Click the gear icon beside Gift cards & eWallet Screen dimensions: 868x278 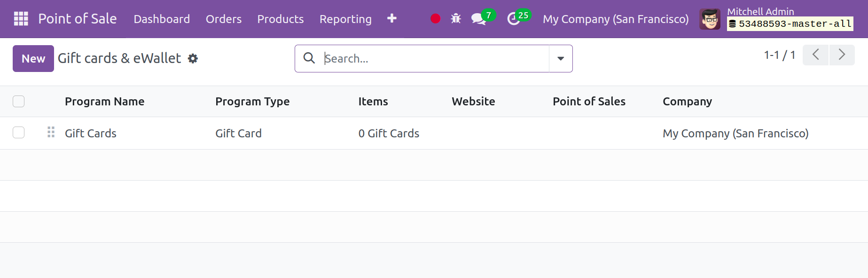[193, 58]
